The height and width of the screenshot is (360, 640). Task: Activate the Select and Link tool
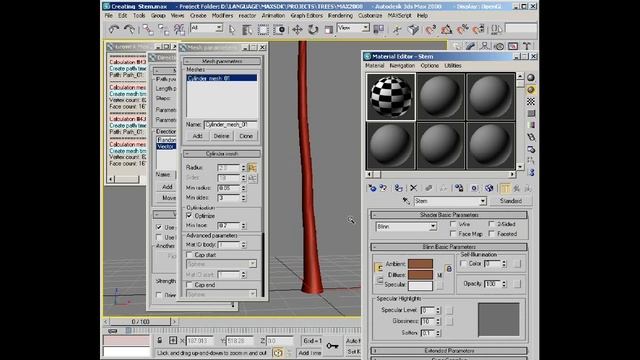click(x=148, y=29)
